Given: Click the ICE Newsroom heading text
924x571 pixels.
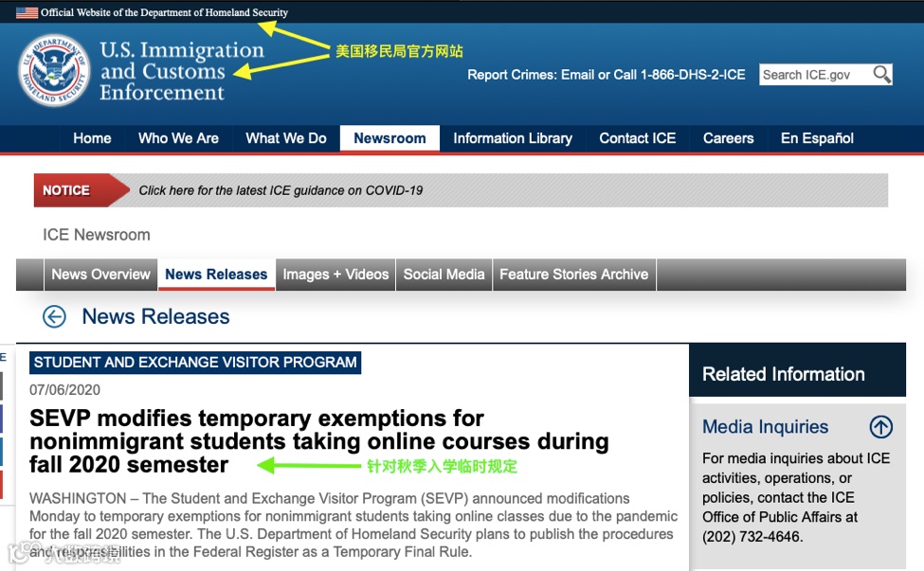Looking at the screenshot, I should pyautogui.click(x=97, y=235).
